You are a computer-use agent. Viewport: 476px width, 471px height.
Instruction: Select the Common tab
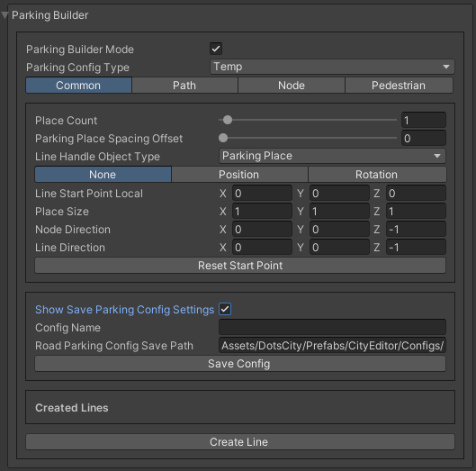(78, 85)
